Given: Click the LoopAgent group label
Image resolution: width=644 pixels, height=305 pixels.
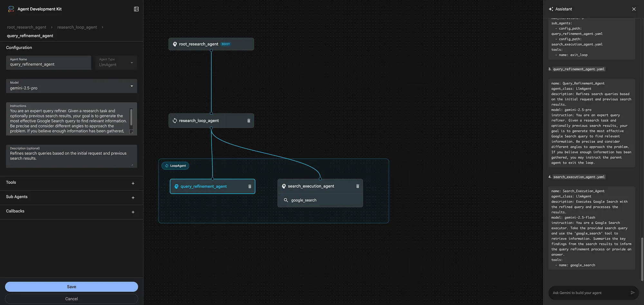Looking at the screenshot, I should click(x=175, y=166).
